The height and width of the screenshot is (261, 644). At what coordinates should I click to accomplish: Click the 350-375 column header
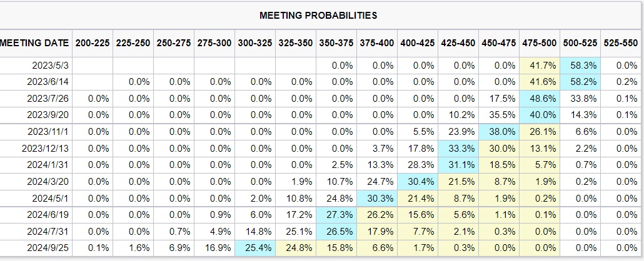pyautogui.click(x=336, y=43)
